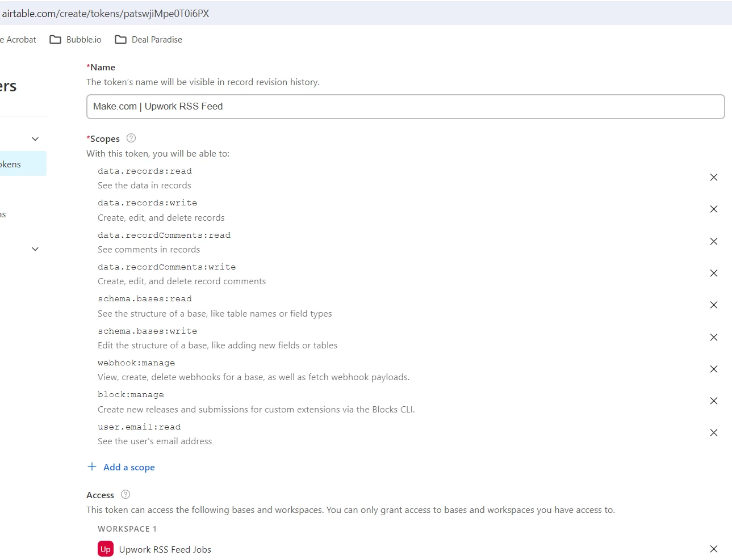The height and width of the screenshot is (560, 732).
Task: Click 'See the user's email address' description
Action: 155,441
